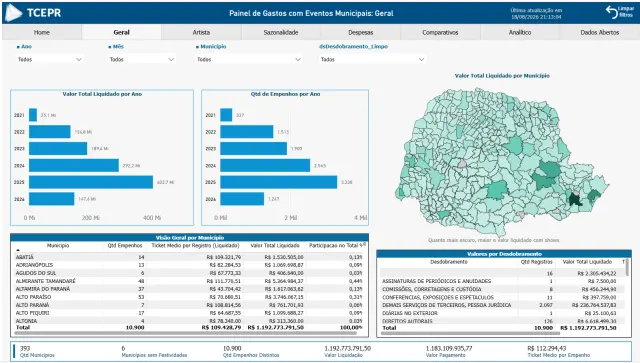
Task: Select the ALMIRANTE TAMANDARÉ row
Action: tap(189, 281)
